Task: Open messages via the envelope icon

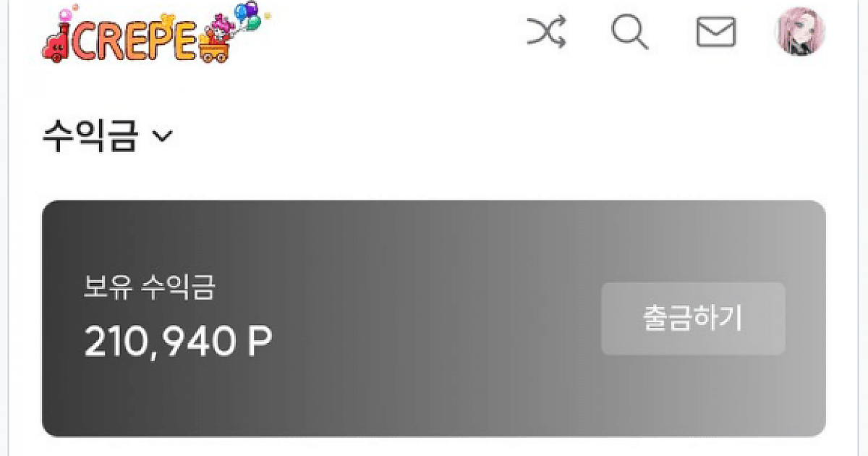Action: (715, 33)
